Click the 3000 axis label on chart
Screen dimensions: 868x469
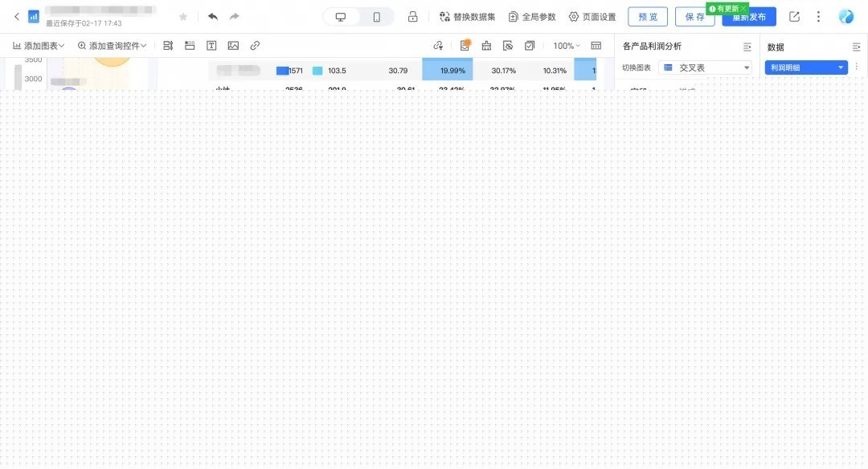pos(33,79)
